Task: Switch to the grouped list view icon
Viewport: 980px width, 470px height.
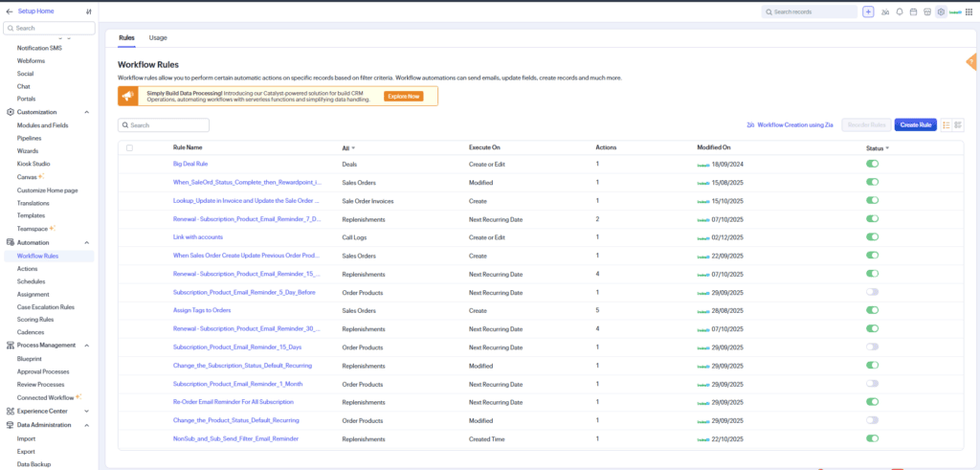Action: tap(958, 125)
